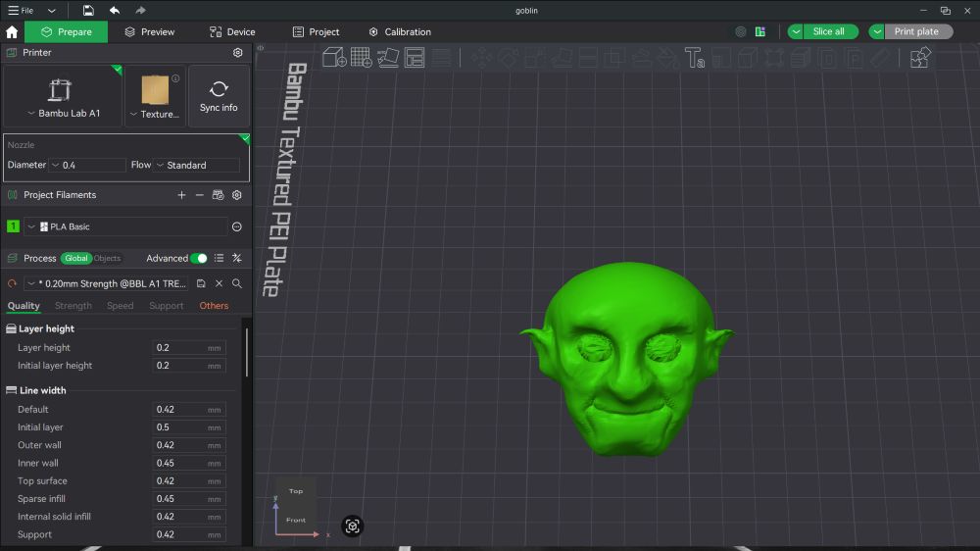Image resolution: width=980 pixels, height=551 pixels.
Task: Open the Speed settings tab
Action: pos(120,306)
